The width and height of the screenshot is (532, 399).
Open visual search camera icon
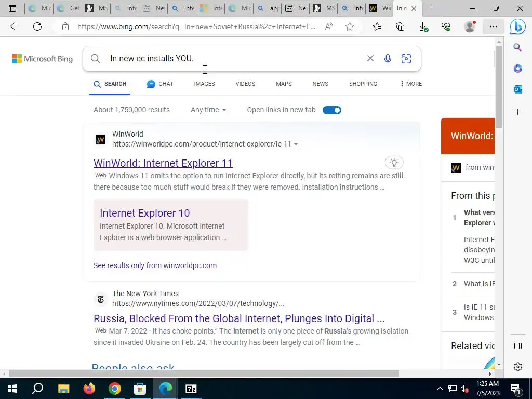click(x=406, y=59)
